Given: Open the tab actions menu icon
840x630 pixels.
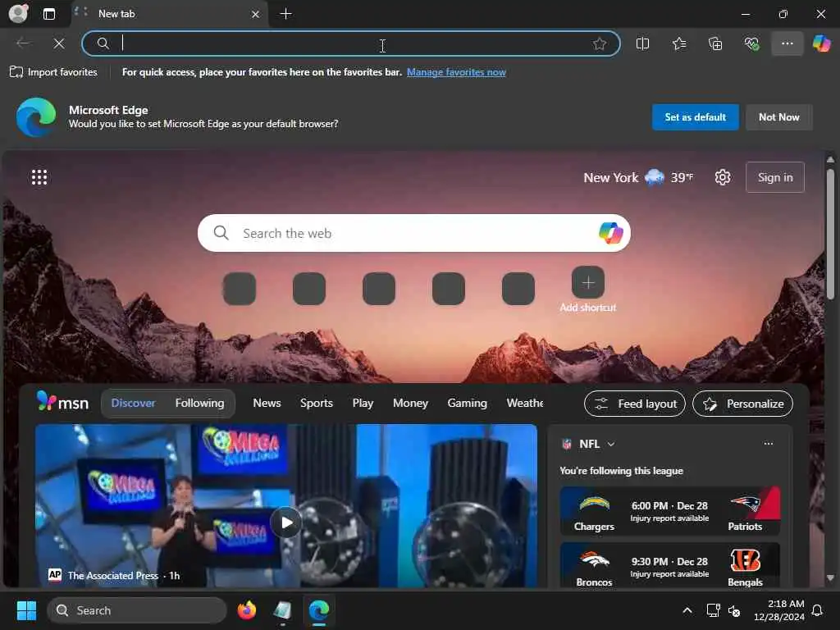Looking at the screenshot, I should pyautogui.click(x=48, y=14).
